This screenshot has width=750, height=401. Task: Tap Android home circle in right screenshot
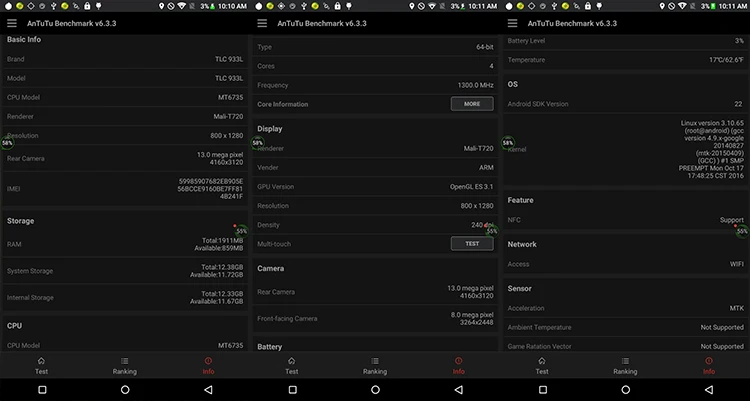click(626, 390)
